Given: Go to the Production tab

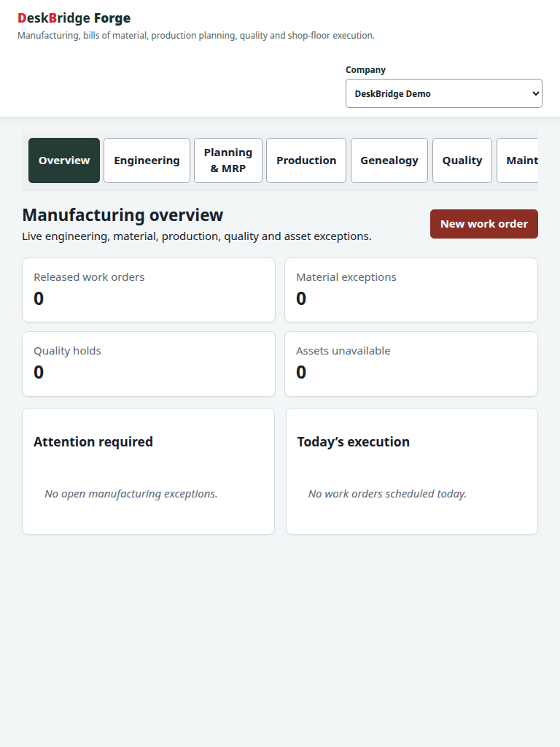Looking at the screenshot, I should [306, 160].
